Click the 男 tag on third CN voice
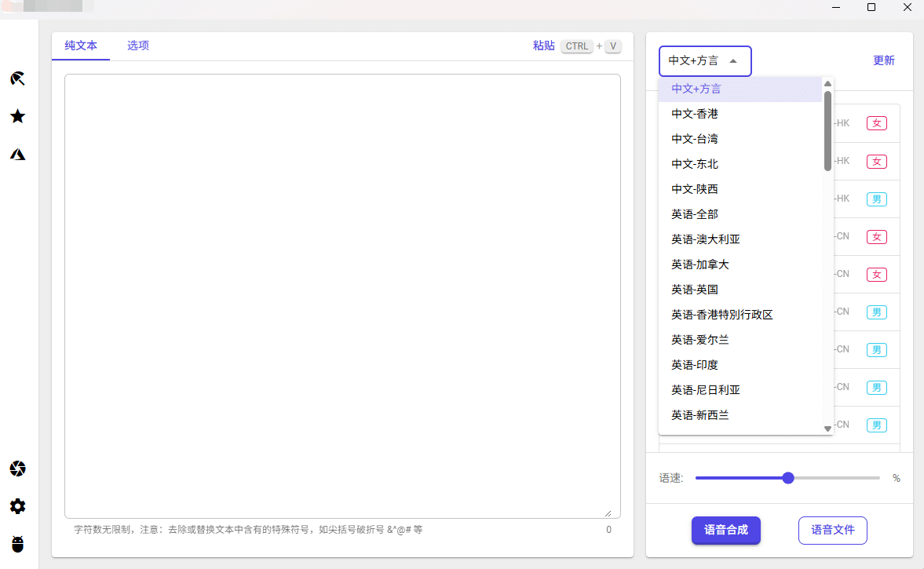 click(877, 312)
